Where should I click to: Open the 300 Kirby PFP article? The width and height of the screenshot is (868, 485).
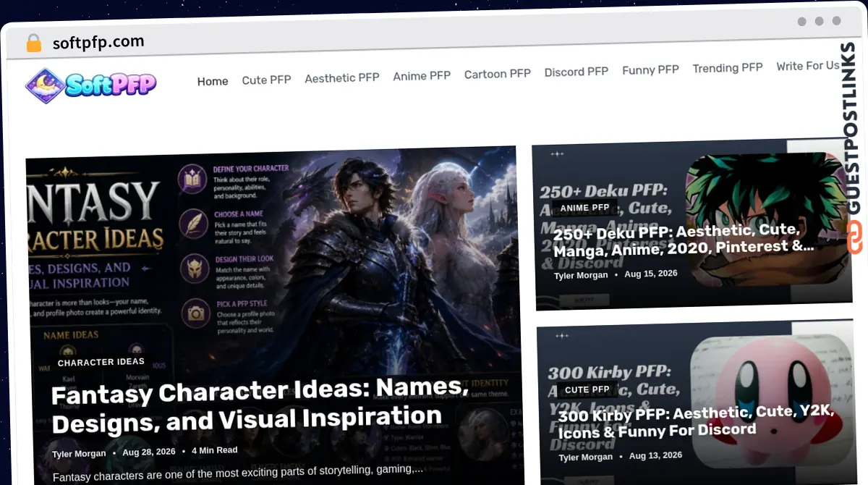click(696, 421)
